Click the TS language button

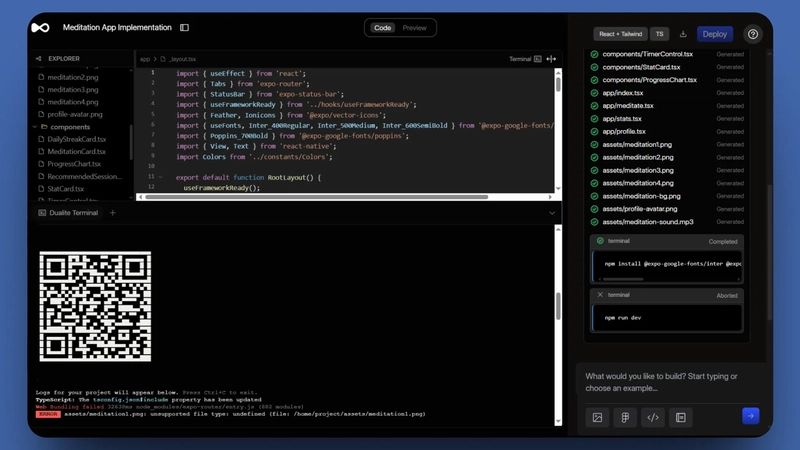pos(659,34)
